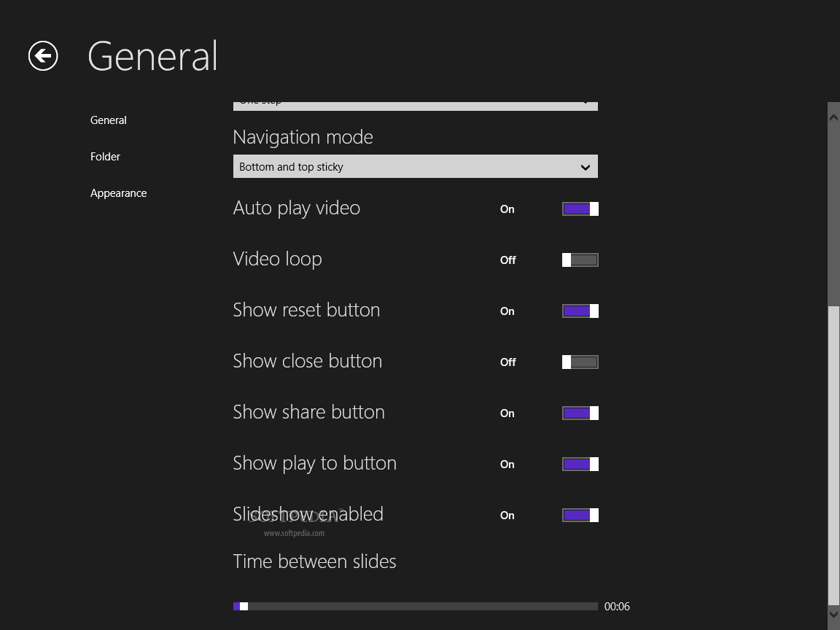Screen dimensions: 840x630
Task: Click the Show share button label
Action: [x=308, y=412]
